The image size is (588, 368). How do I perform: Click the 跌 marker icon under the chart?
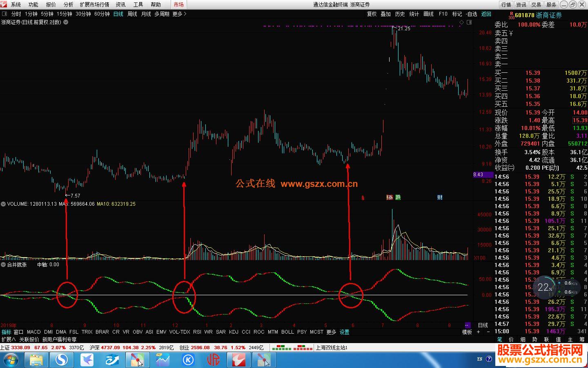[x=398, y=197]
